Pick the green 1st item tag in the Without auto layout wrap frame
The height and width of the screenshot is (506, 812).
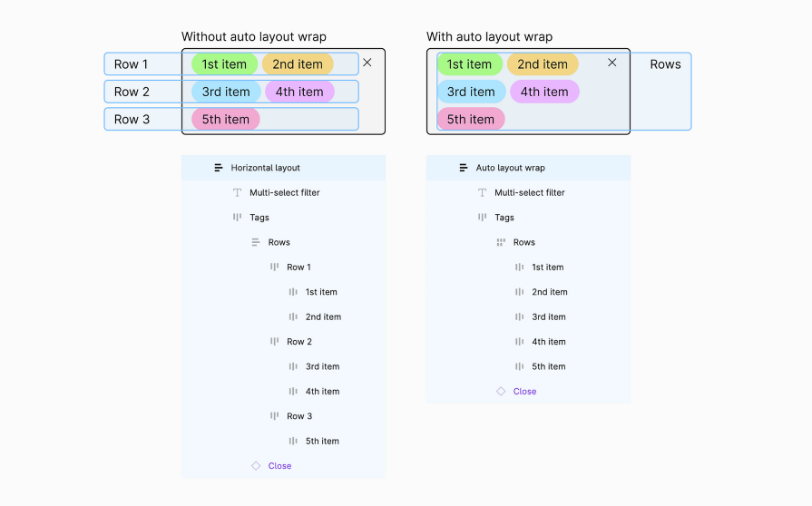224,64
